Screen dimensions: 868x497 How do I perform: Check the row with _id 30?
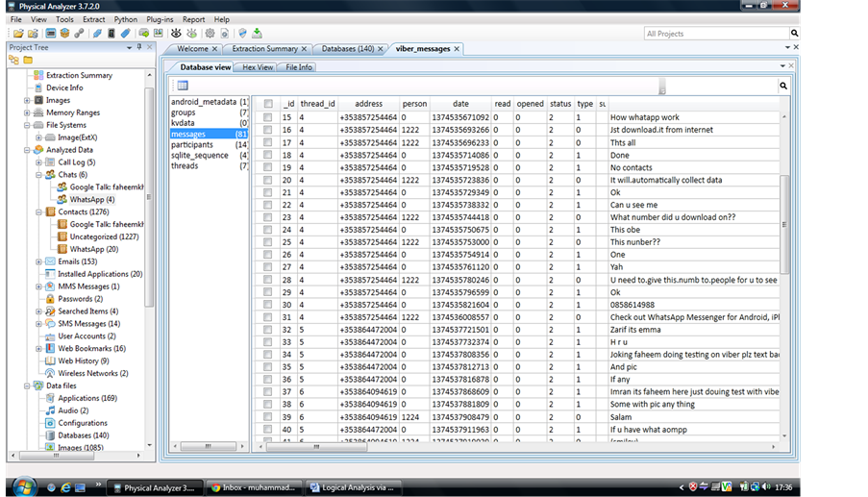(268, 305)
